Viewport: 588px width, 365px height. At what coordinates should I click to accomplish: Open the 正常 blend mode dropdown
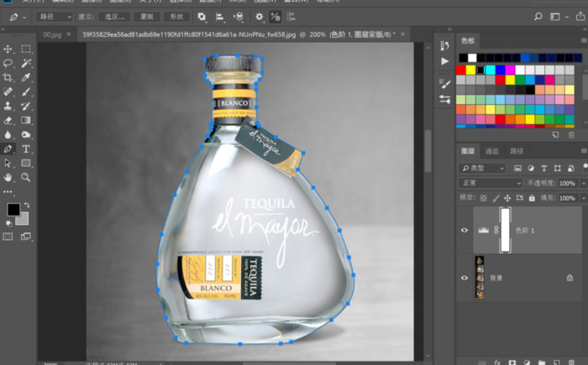[x=491, y=183]
